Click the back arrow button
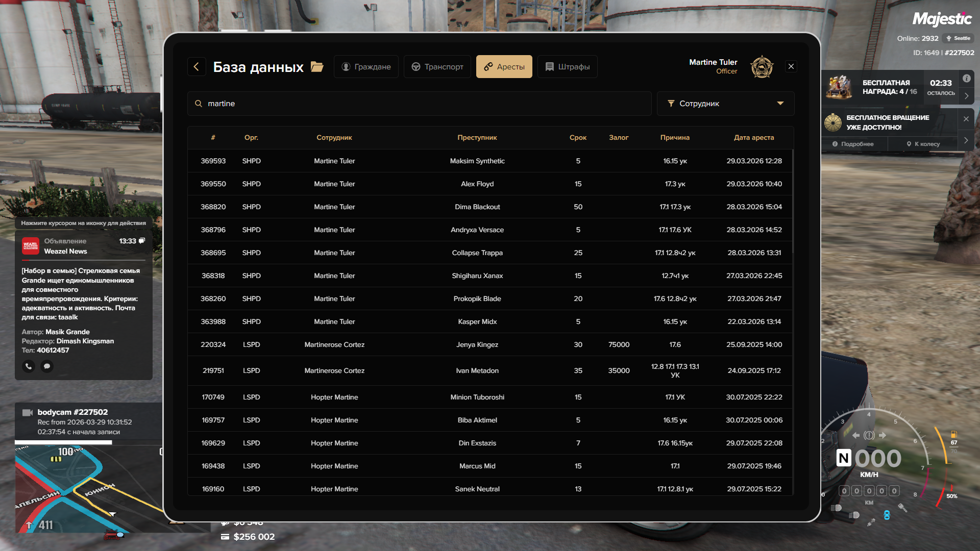The image size is (980, 551). [x=196, y=67]
